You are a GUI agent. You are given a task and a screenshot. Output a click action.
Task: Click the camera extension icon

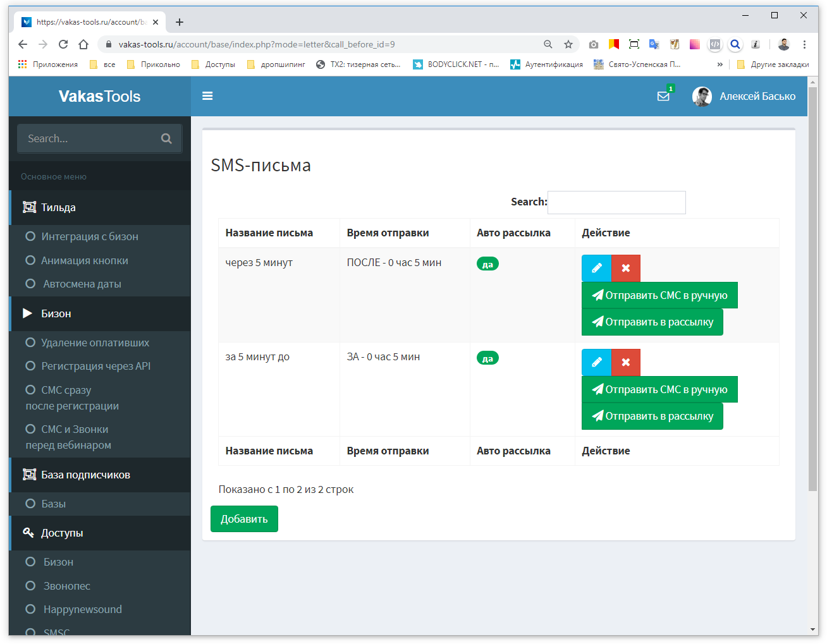pyautogui.click(x=593, y=44)
